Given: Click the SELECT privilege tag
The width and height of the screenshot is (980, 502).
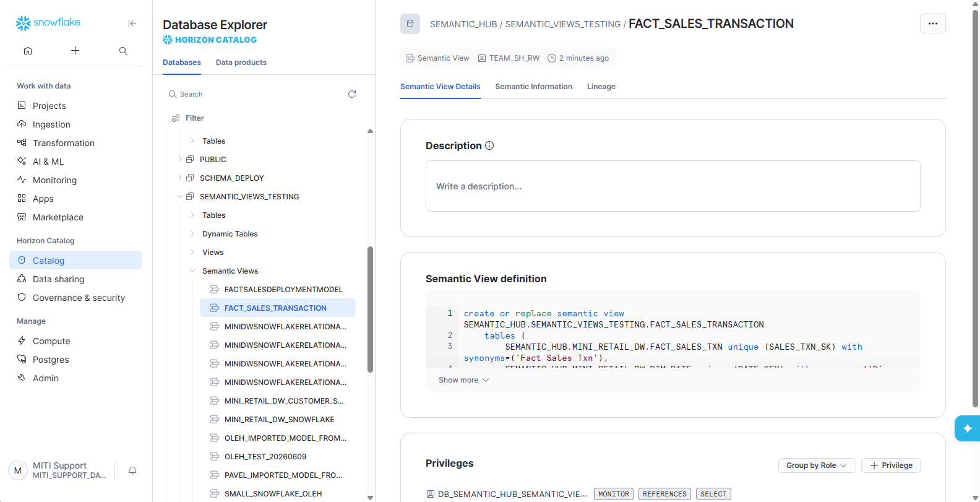Looking at the screenshot, I should click(713, 494).
